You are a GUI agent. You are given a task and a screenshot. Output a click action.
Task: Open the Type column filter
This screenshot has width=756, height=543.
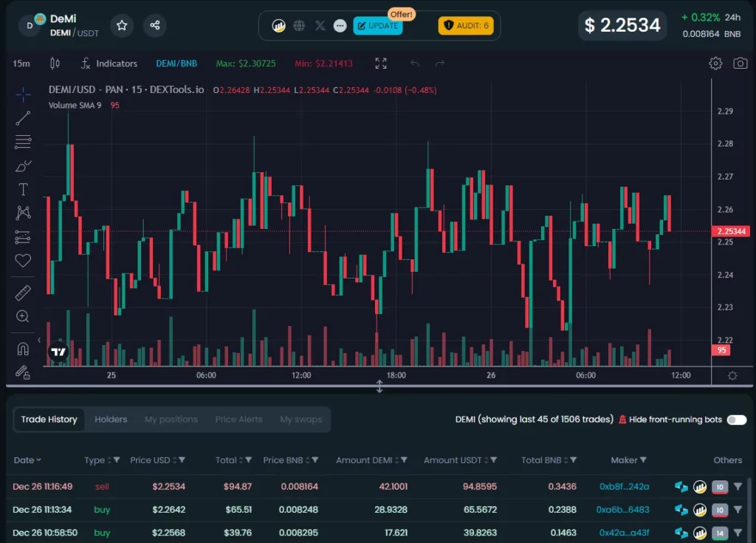[116, 460]
